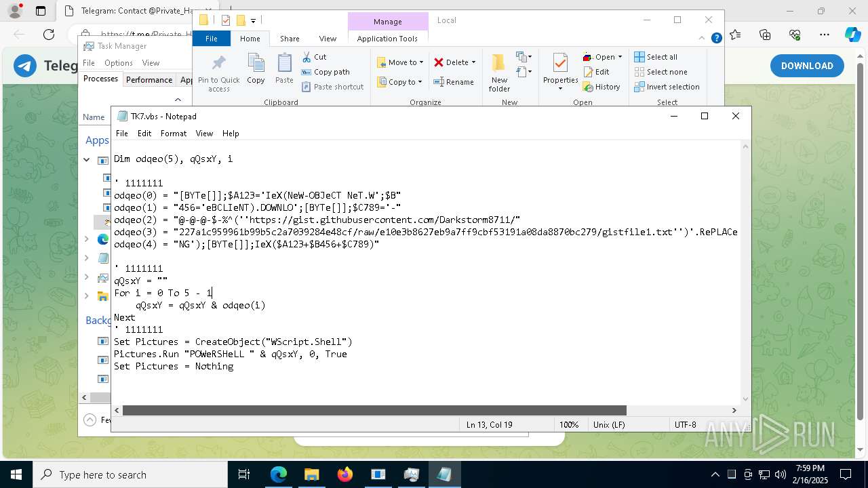Click the Copy icon in Explorer ribbon
The image size is (868, 488).
click(256, 68)
